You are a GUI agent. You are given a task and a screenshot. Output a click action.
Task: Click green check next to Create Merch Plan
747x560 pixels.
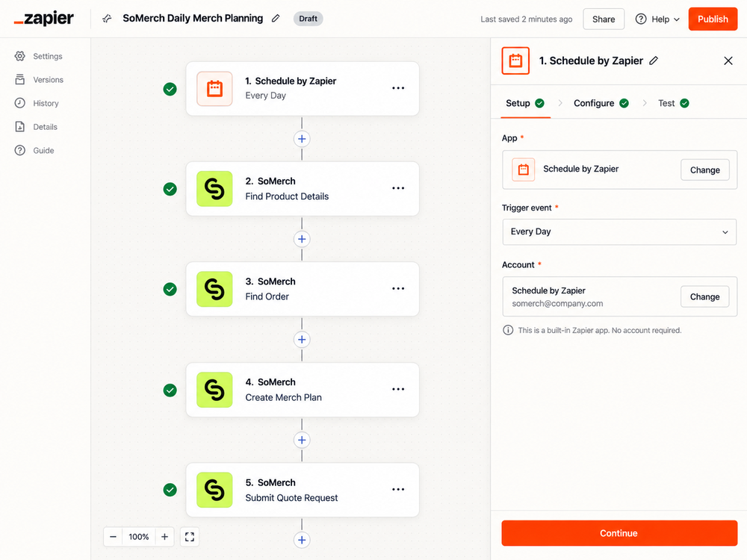point(170,391)
